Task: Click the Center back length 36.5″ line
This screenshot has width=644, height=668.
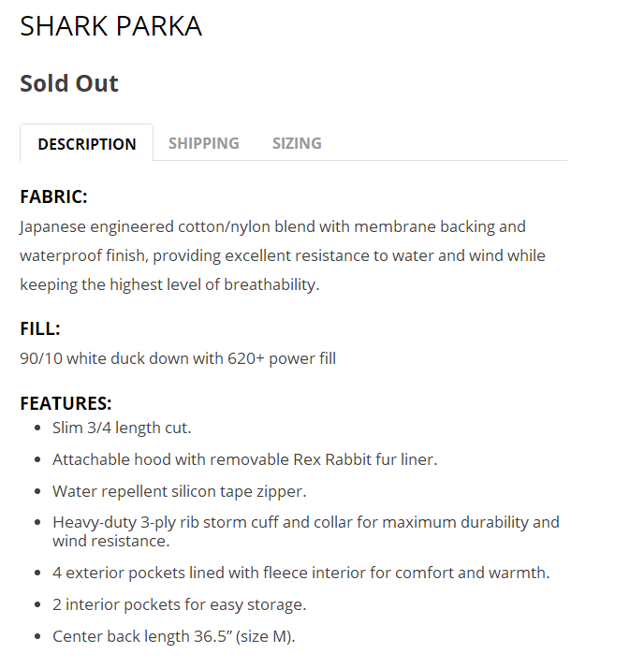Action: (173, 636)
